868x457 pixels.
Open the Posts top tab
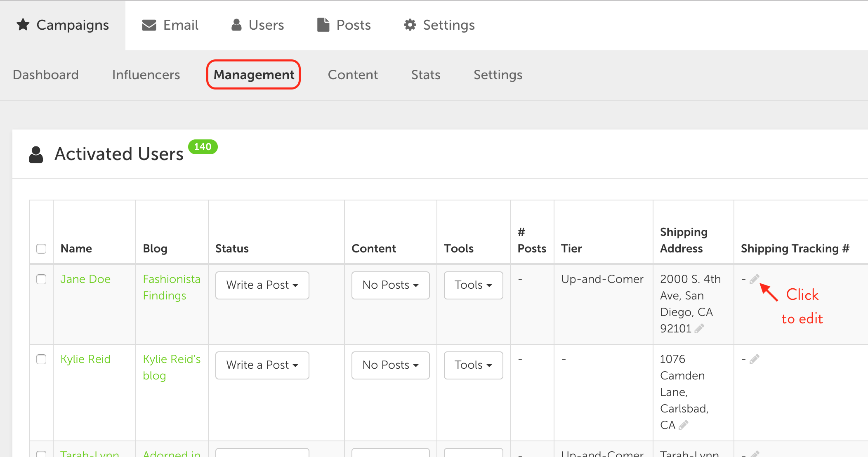point(344,25)
